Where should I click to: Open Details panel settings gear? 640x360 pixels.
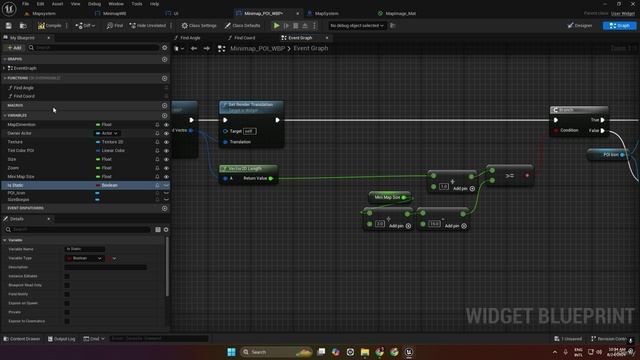point(166,230)
